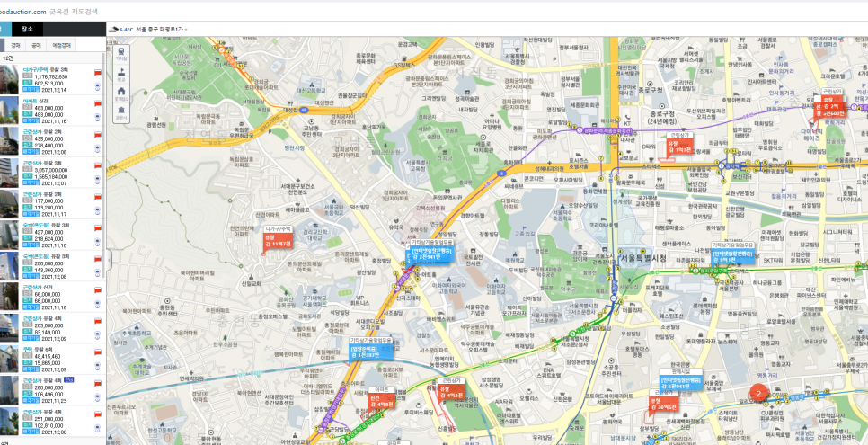This screenshot has width=868, height=445.
Task: Select map marker 근린상가 유찰 감 4억1천
Action: pos(450,392)
